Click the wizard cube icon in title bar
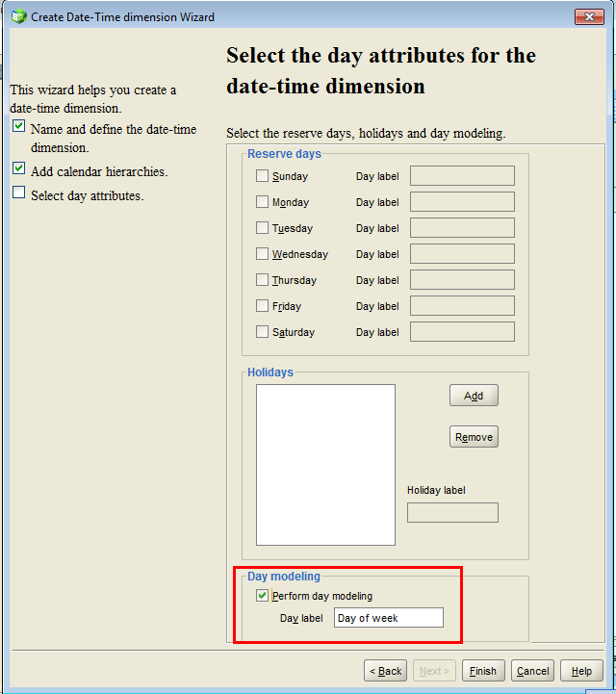Image resolution: width=616 pixels, height=694 pixels. coord(18,16)
